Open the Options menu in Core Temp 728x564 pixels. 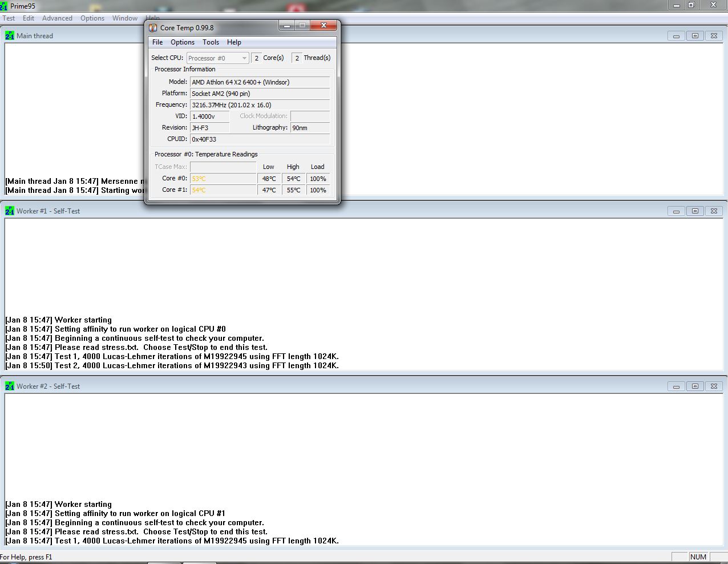[183, 42]
